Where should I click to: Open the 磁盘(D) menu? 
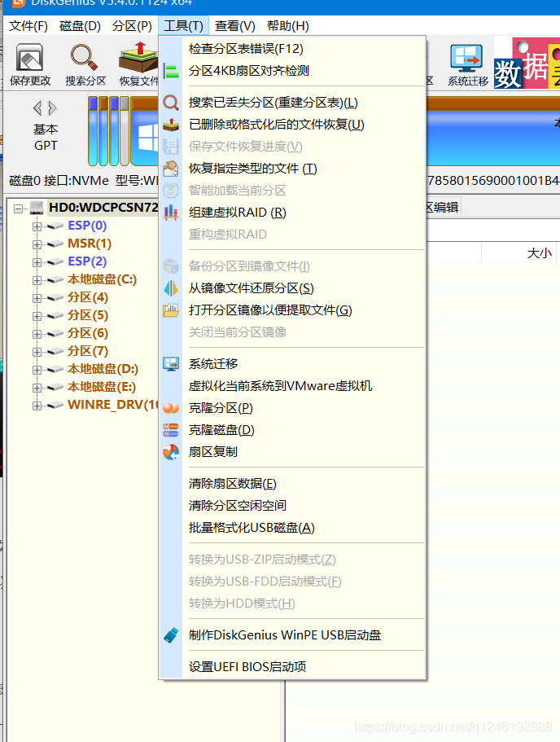coord(80,25)
